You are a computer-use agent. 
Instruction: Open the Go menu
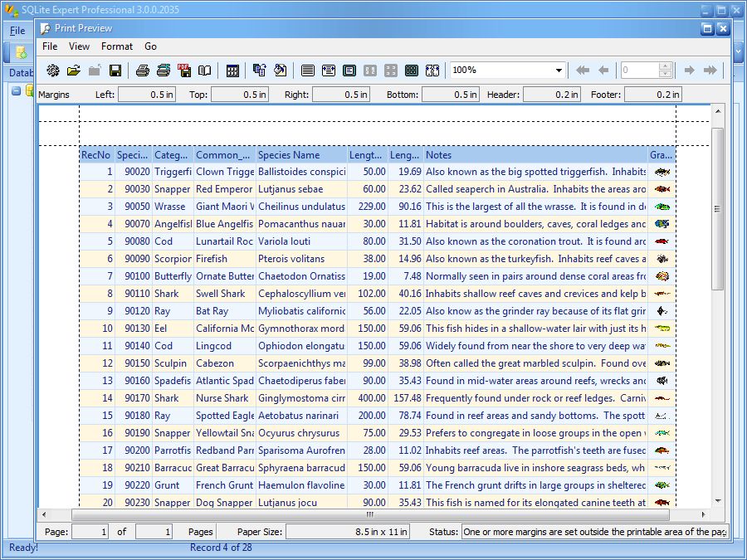[149, 46]
